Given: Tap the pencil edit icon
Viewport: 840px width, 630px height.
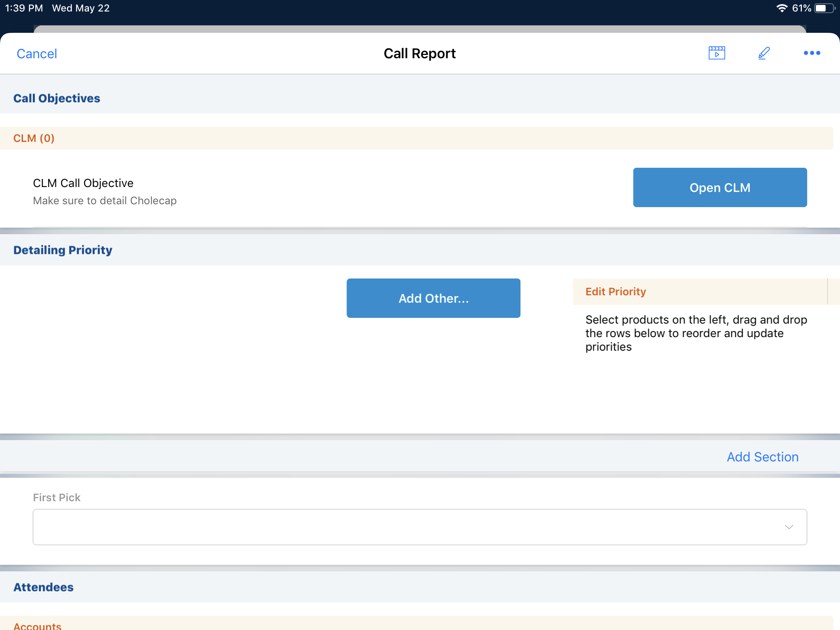Looking at the screenshot, I should (764, 53).
